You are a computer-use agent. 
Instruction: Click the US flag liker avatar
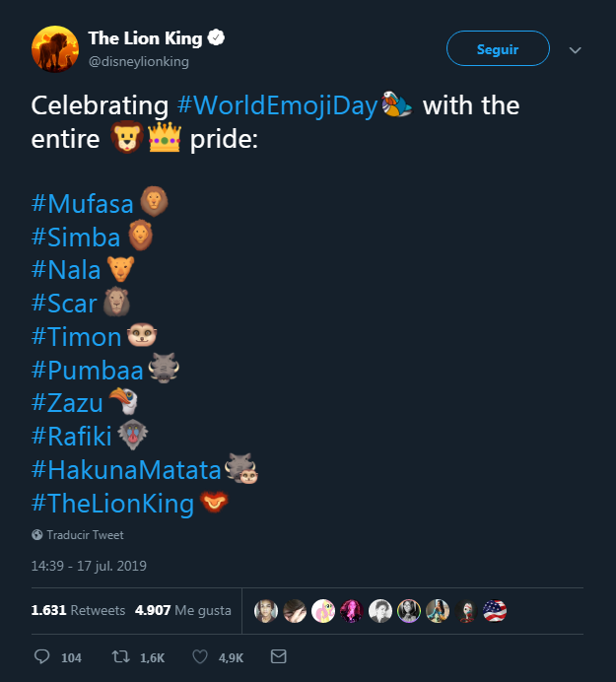(494, 611)
